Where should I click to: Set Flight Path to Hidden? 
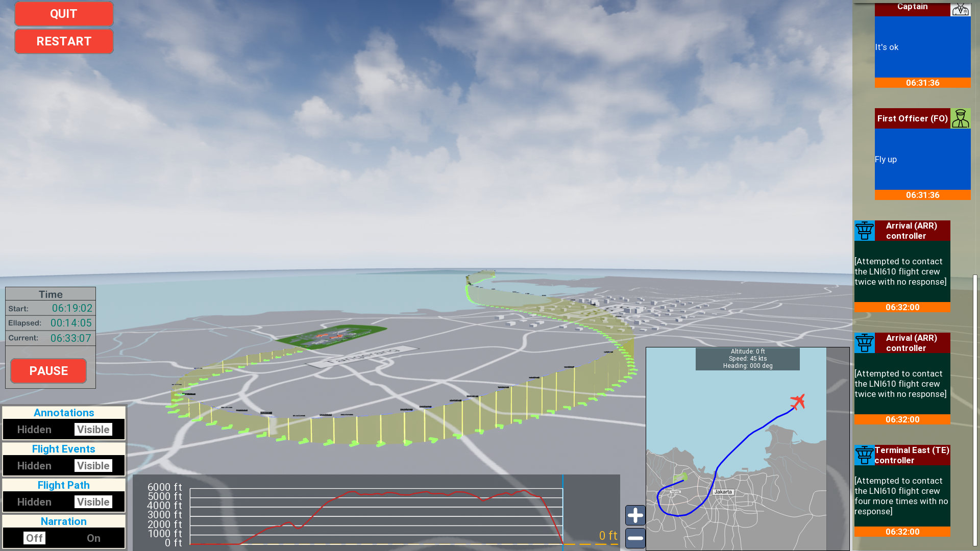[34, 502]
